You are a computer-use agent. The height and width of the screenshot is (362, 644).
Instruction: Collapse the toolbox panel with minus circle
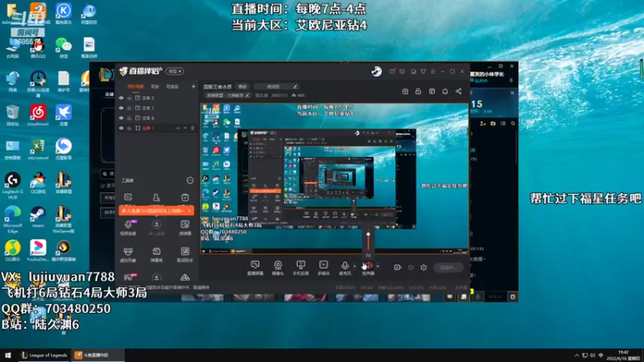click(x=190, y=180)
